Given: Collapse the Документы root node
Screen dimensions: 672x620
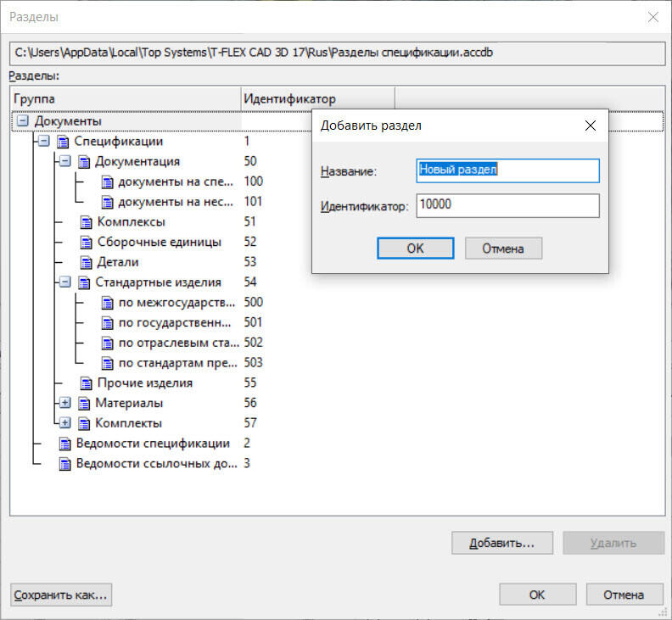Looking at the screenshot, I should pyautogui.click(x=22, y=121).
